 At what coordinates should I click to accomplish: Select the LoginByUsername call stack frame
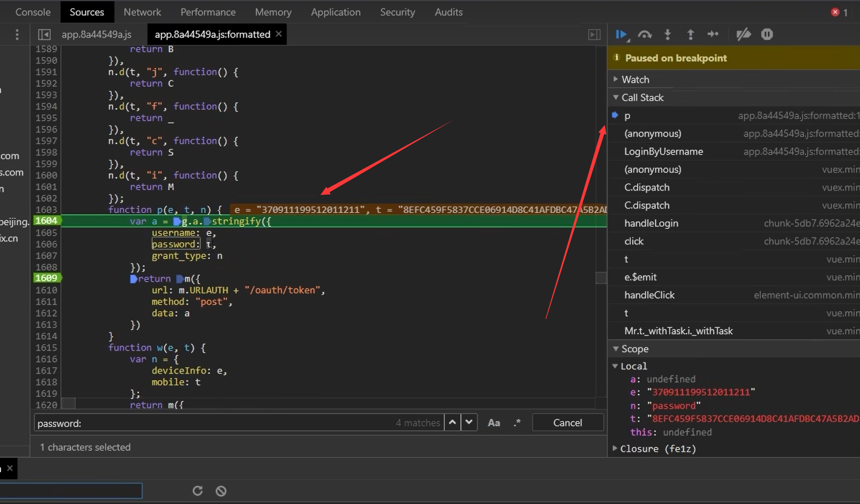pyautogui.click(x=733, y=151)
